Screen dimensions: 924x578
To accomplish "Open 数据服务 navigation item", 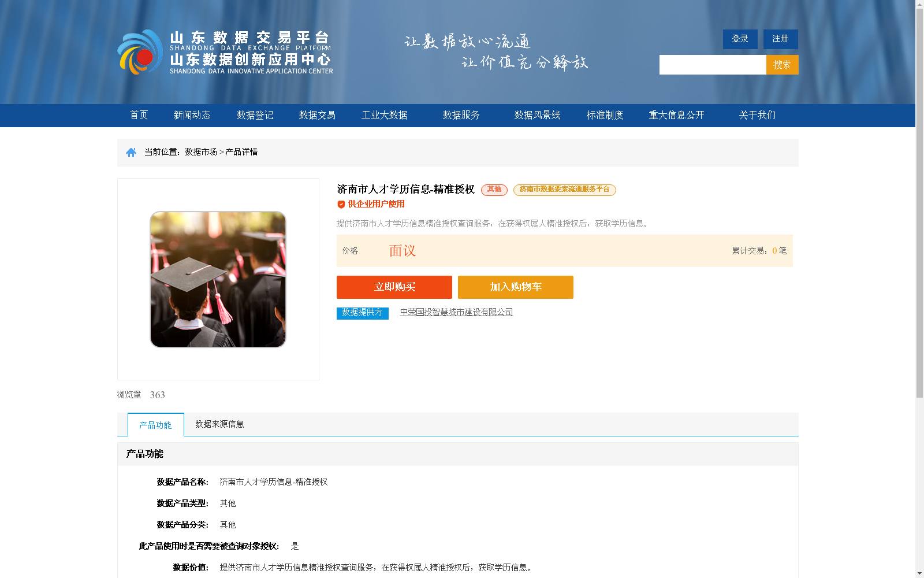I will (x=461, y=115).
